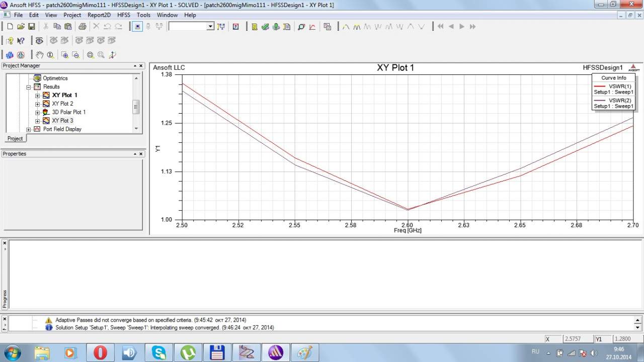Click the first curve marker icon
The height and width of the screenshot is (362, 644).
pos(346,27)
